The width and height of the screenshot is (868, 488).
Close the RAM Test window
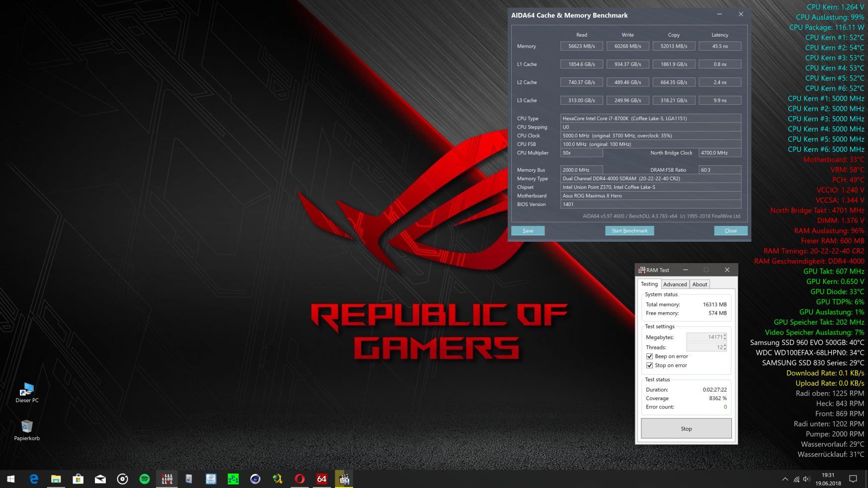727,270
